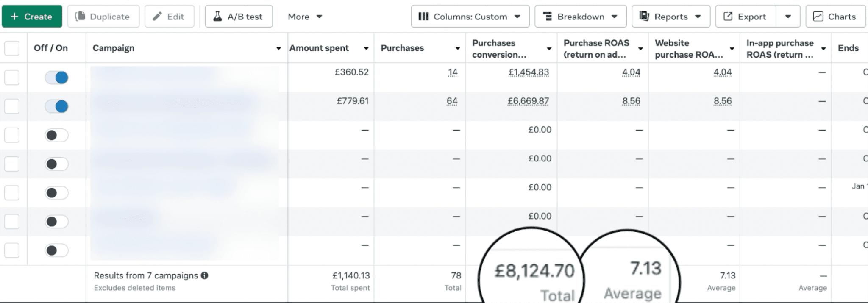The image size is (868, 303).
Task: Click the Edit pencil icon
Action: point(157,17)
